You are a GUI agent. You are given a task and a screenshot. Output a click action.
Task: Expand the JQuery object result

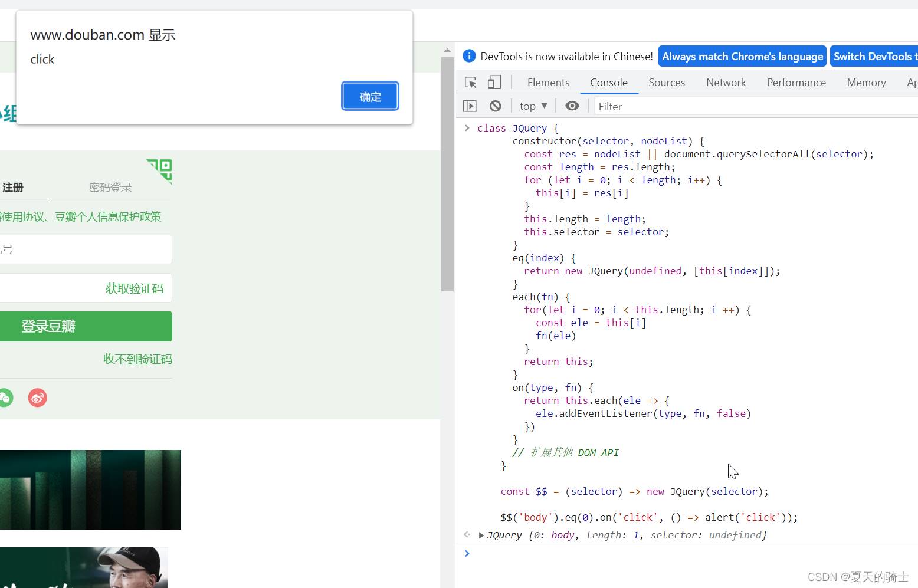[481, 536]
